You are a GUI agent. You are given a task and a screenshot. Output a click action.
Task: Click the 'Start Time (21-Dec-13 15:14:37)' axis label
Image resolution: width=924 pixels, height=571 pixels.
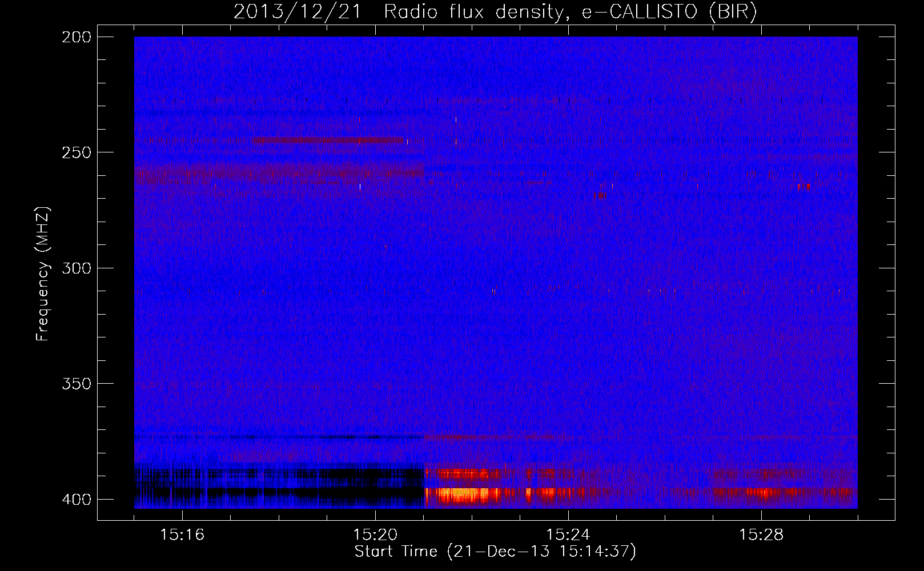coord(495,552)
